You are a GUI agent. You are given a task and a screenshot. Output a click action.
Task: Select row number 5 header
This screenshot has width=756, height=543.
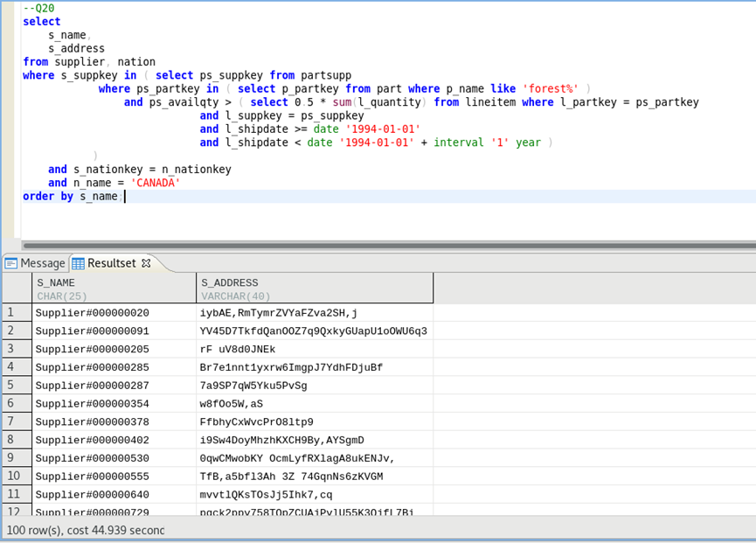coord(17,386)
